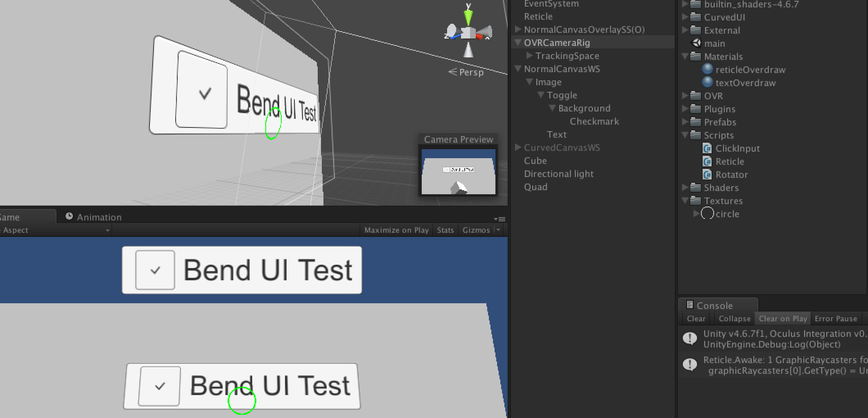Click the info icon of the Unity v4.6.7f1 log

tap(690, 338)
